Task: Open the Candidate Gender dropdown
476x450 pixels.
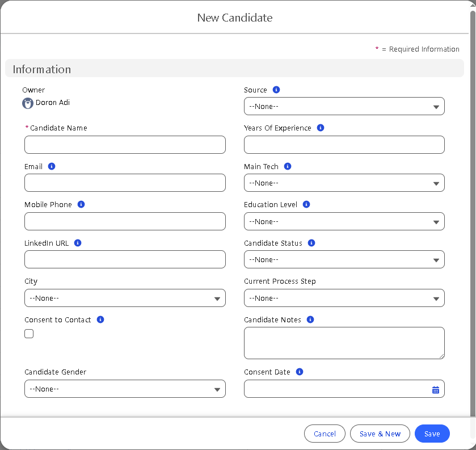Action: tap(125, 389)
